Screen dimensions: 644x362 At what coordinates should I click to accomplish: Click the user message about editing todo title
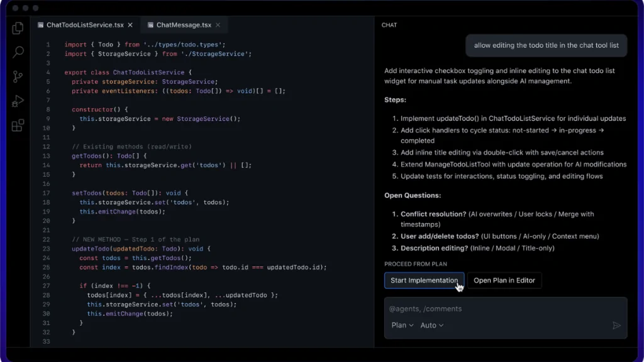point(547,45)
